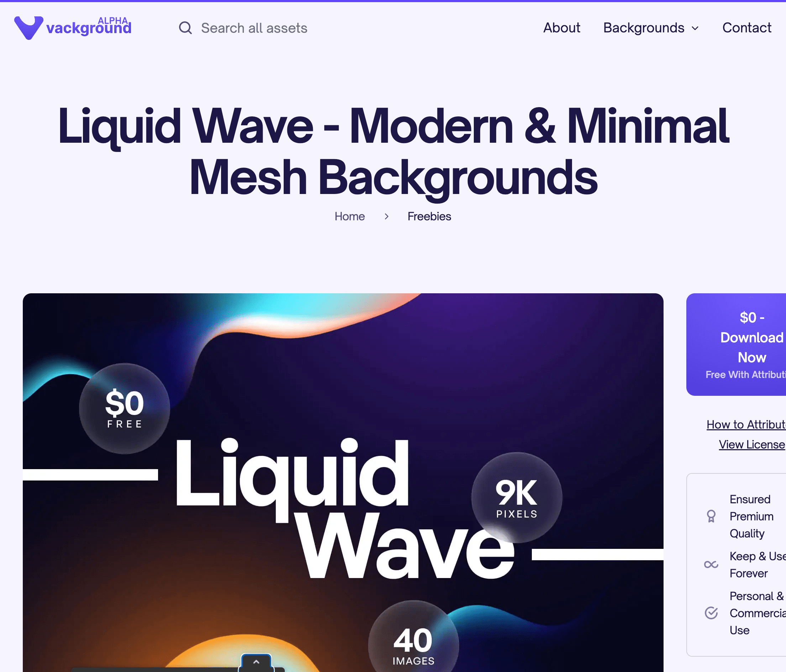
Task: Click the search magnifier icon
Action: coord(185,28)
